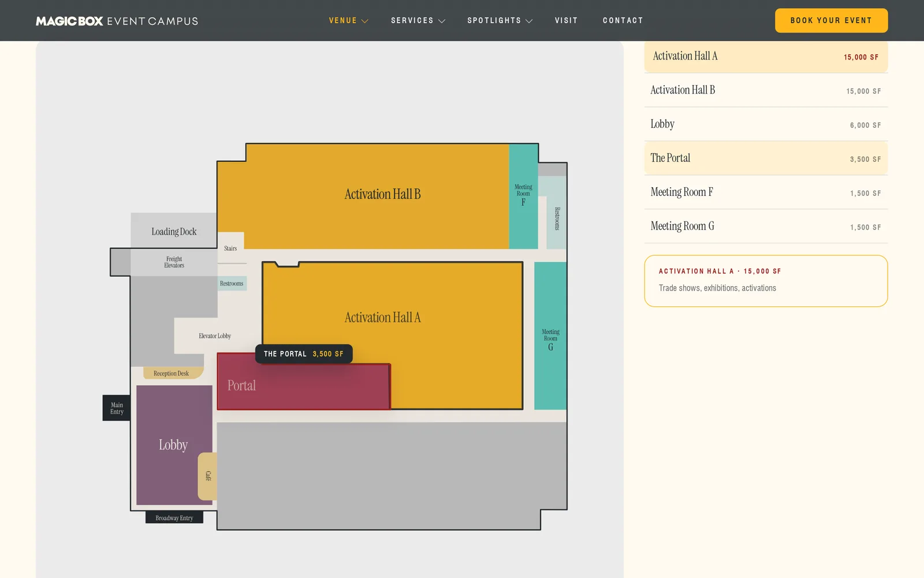Expand the Services dropdown menu

(418, 21)
